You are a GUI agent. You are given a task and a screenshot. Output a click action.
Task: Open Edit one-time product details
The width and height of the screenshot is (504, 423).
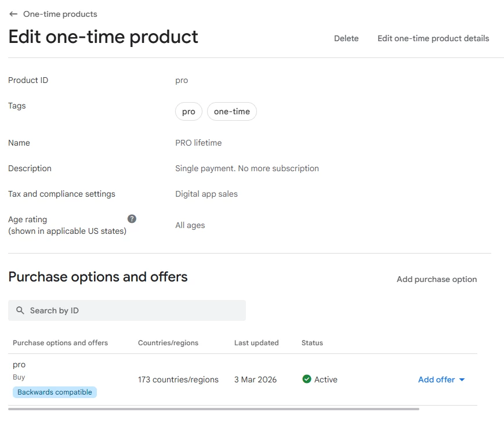tap(433, 38)
